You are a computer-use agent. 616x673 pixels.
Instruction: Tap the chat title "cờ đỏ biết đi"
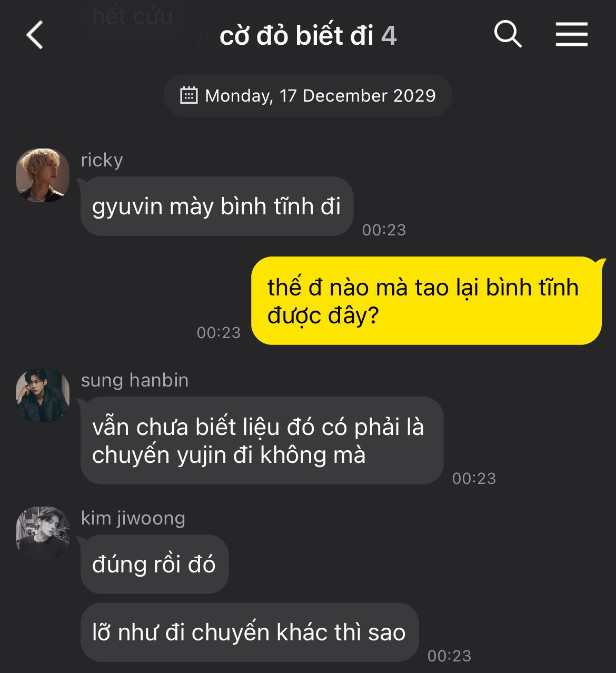[x=296, y=36]
